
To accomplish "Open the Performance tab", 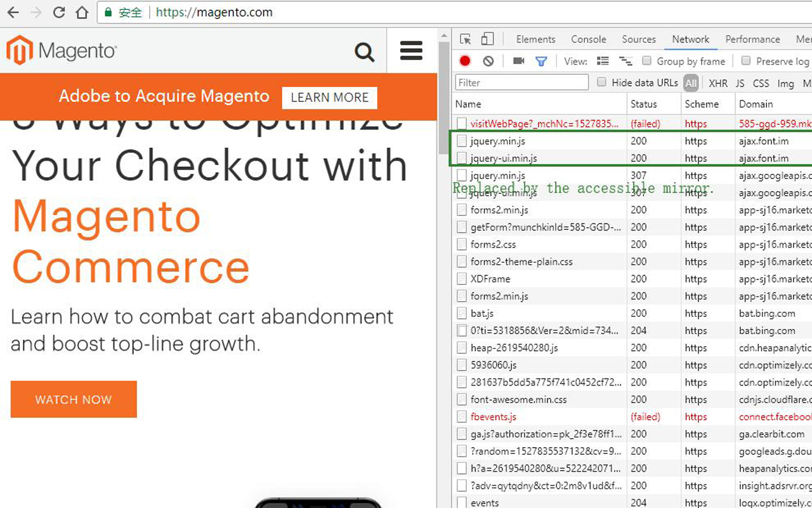I will [x=752, y=39].
